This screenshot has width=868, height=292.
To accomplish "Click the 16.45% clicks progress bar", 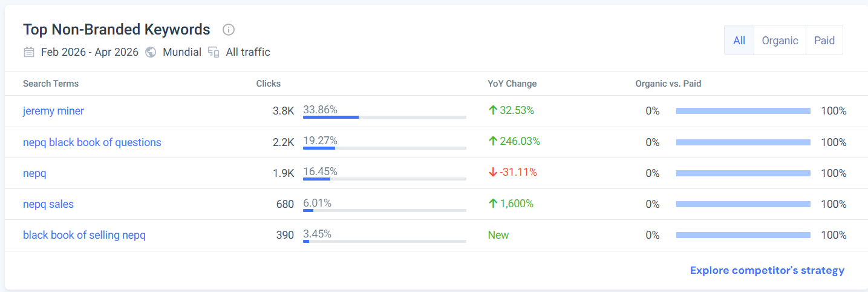I will point(385,179).
